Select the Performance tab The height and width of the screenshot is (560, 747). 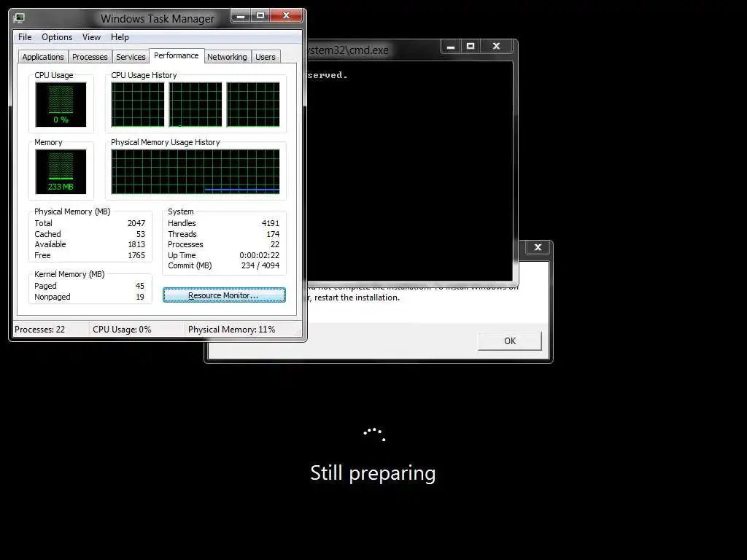point(177,55)
